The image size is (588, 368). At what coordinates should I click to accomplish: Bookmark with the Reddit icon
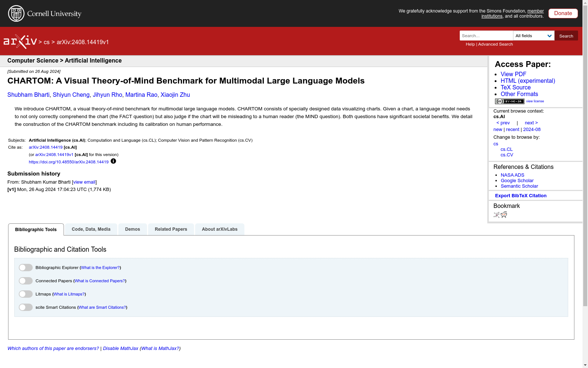(504, 215)
